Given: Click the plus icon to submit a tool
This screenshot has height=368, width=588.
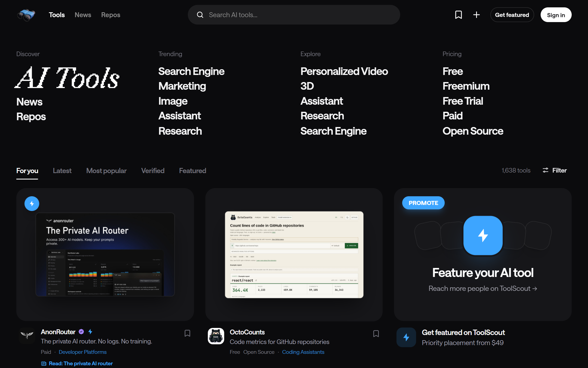Looking at the screenshot, I should 476,15.
